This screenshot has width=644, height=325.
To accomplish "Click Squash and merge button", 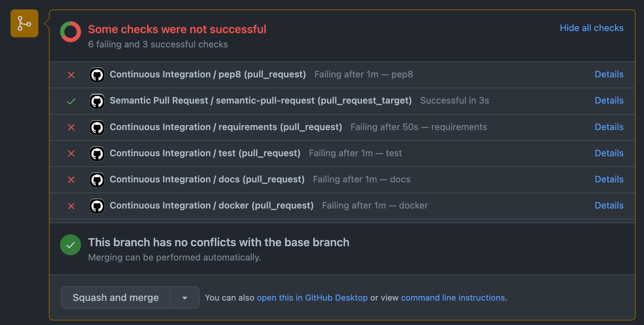I will tap(116, 297).
